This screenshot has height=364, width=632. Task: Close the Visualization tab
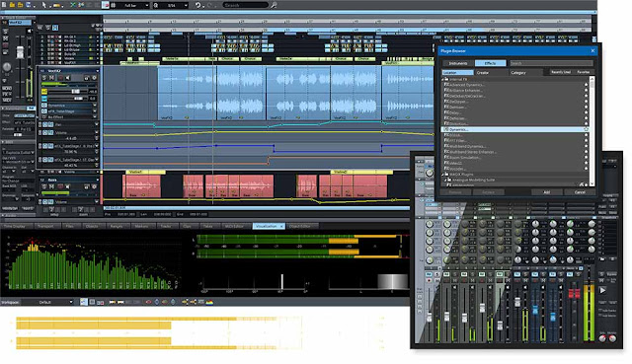coord(281,226)
